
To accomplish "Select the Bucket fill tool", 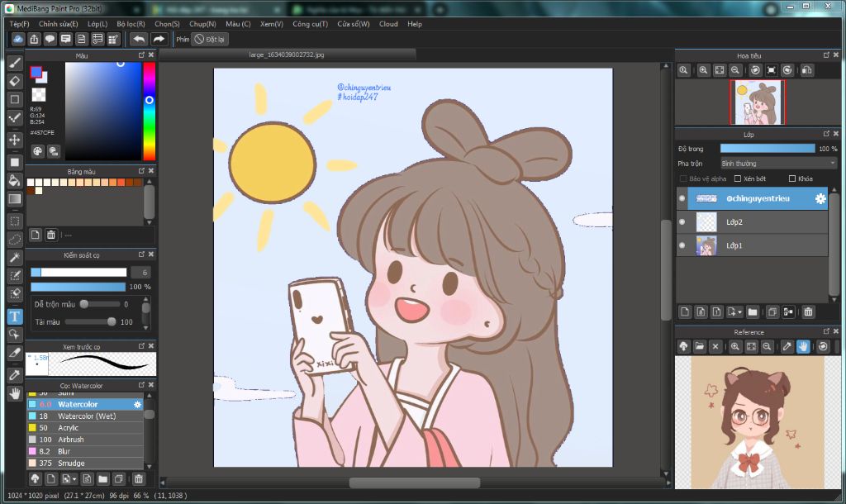I will click(x=15, y=180).
